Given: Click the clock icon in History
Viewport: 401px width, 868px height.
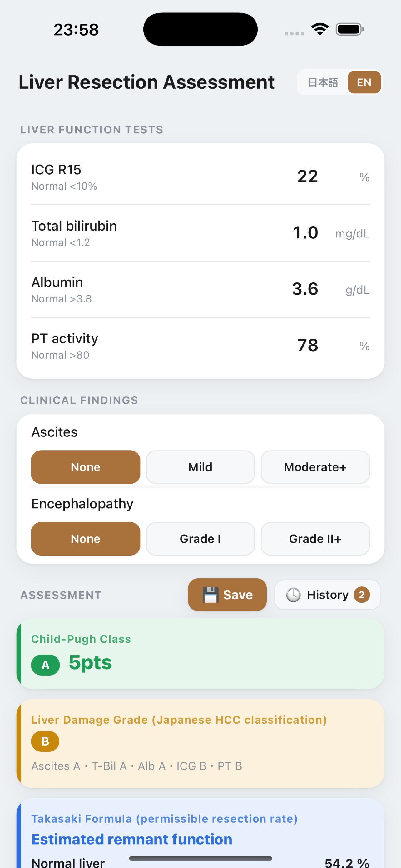Looking at the screenshot, I should click(293, 595).
